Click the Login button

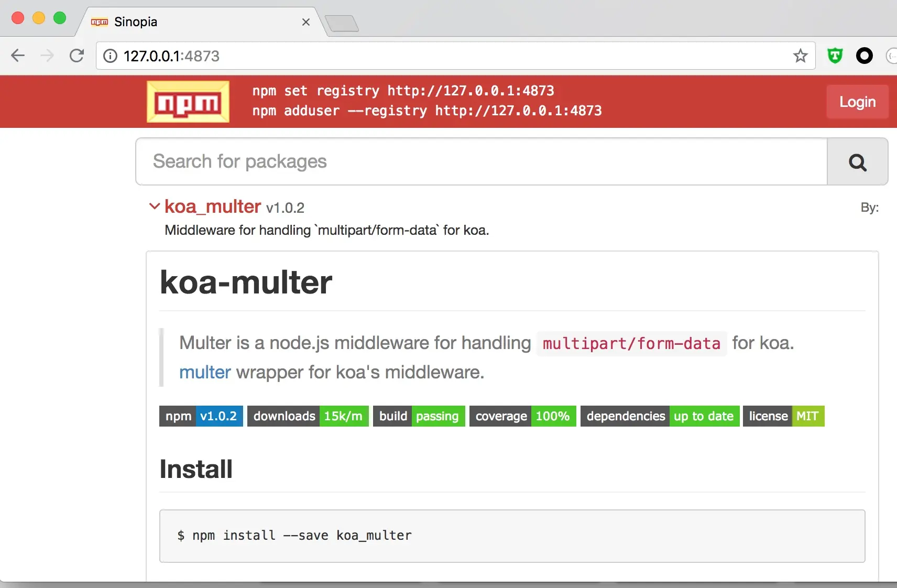pos(857,102)
